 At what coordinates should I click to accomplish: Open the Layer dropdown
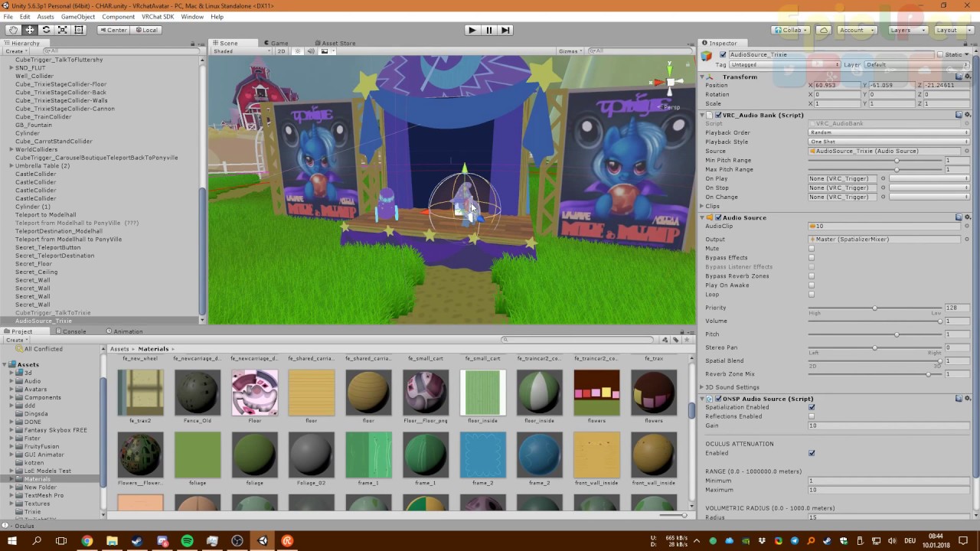[x=916, y=65]
